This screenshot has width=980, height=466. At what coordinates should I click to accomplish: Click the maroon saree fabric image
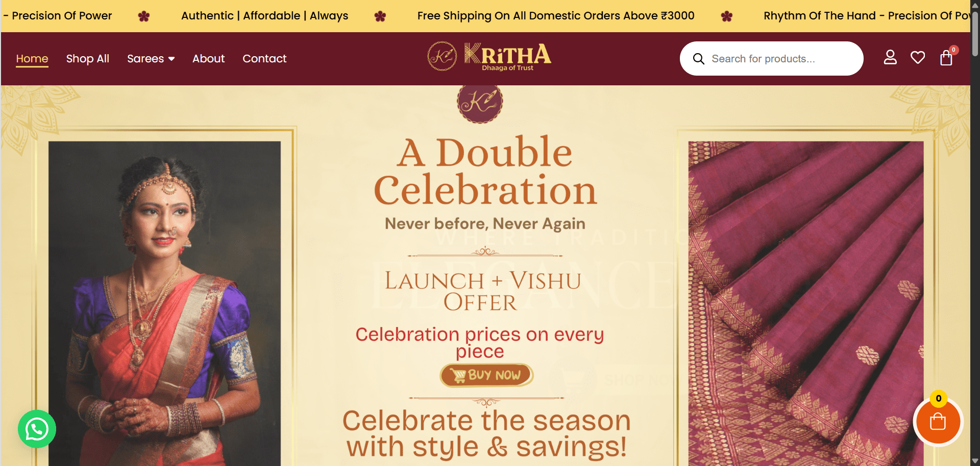point(805,301)
